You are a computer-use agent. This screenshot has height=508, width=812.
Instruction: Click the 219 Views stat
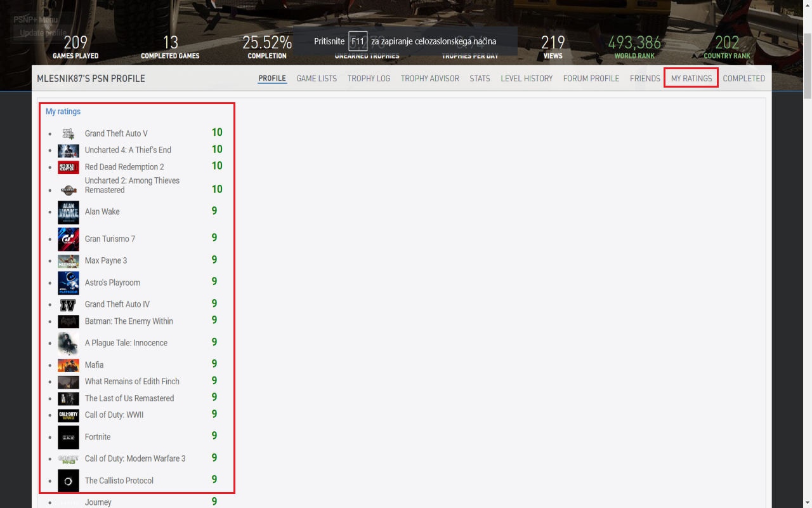(553, 47)
